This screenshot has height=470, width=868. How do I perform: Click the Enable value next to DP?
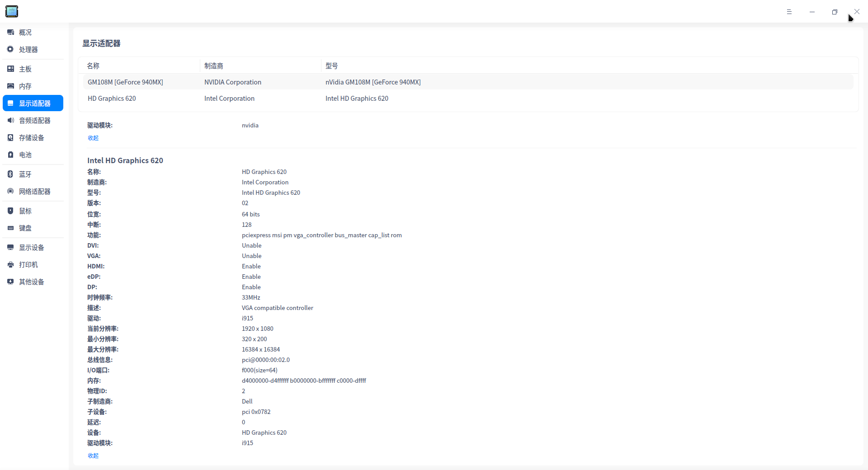point(251,287)
